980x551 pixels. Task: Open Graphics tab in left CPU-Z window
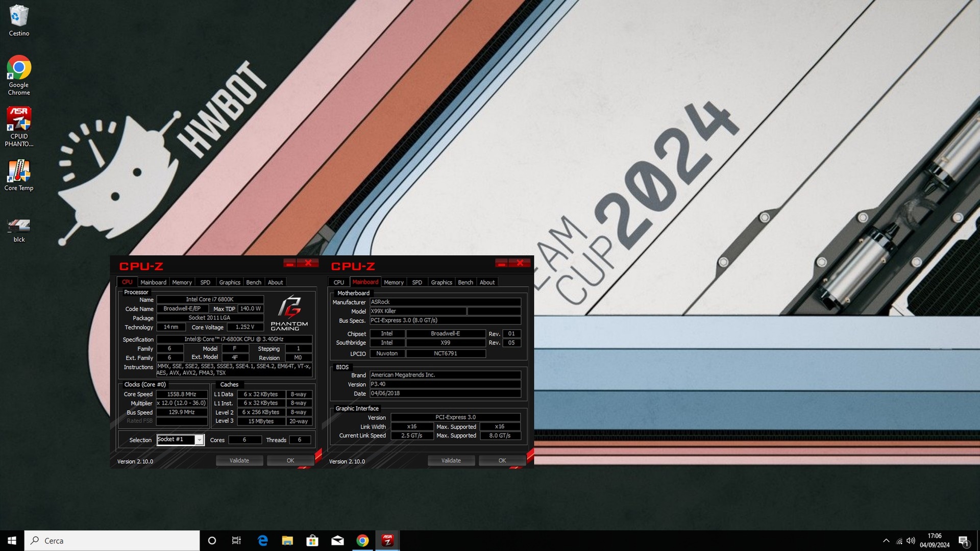click(230, 282)
